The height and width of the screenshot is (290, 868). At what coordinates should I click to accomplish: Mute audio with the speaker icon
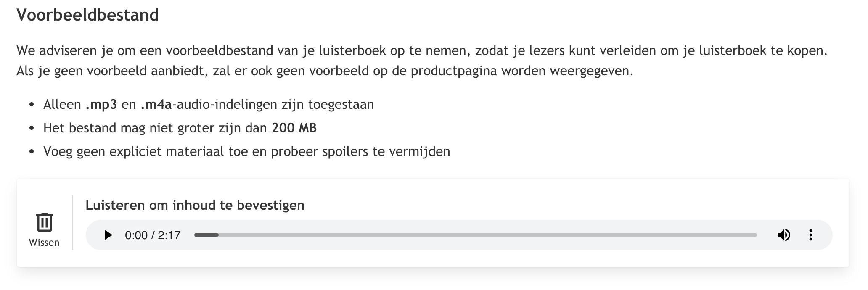pyautogui.click(x=783, y=235)
